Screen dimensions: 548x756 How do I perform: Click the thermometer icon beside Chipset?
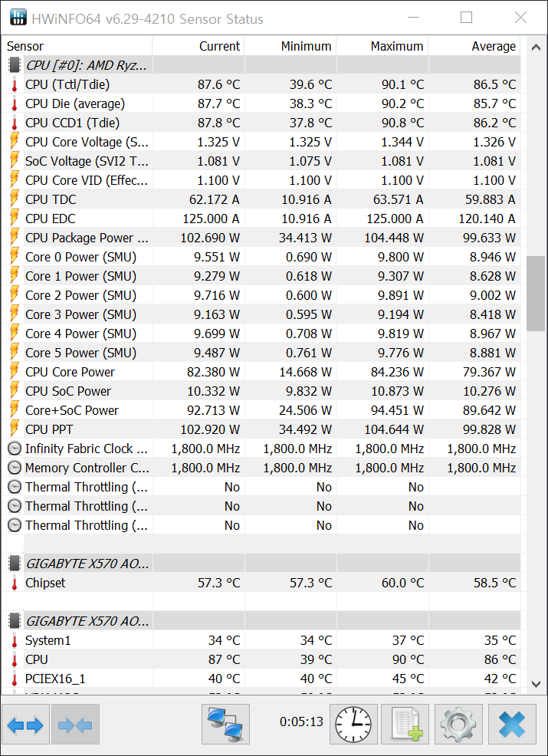(13, 583)
